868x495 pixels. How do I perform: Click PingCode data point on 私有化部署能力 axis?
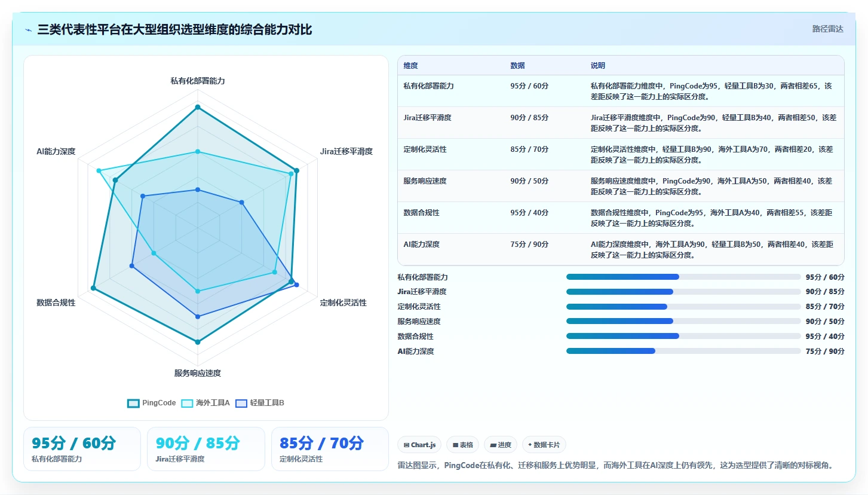pos(198,108)
